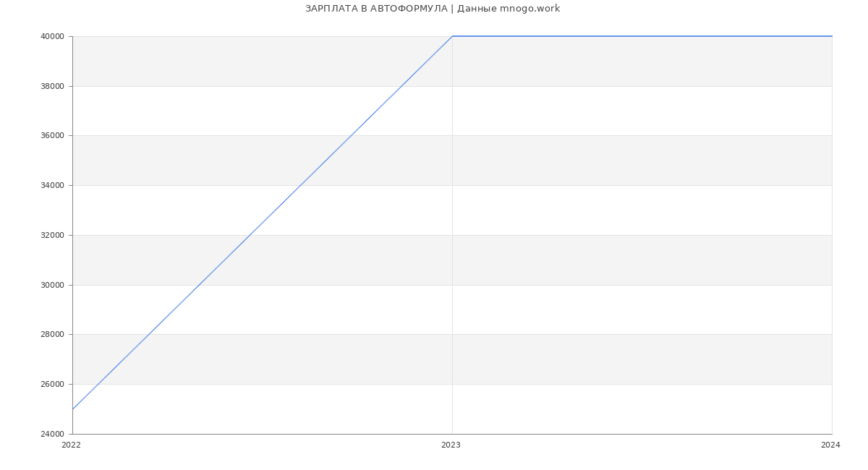The image size is (868, 470).
Task: Click the 24000 y-axis label
Action: pyautogui.click(x=53, y=434)
